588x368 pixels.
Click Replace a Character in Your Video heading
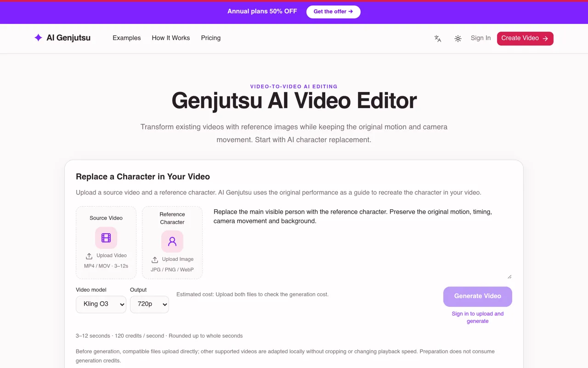[143, 177]
